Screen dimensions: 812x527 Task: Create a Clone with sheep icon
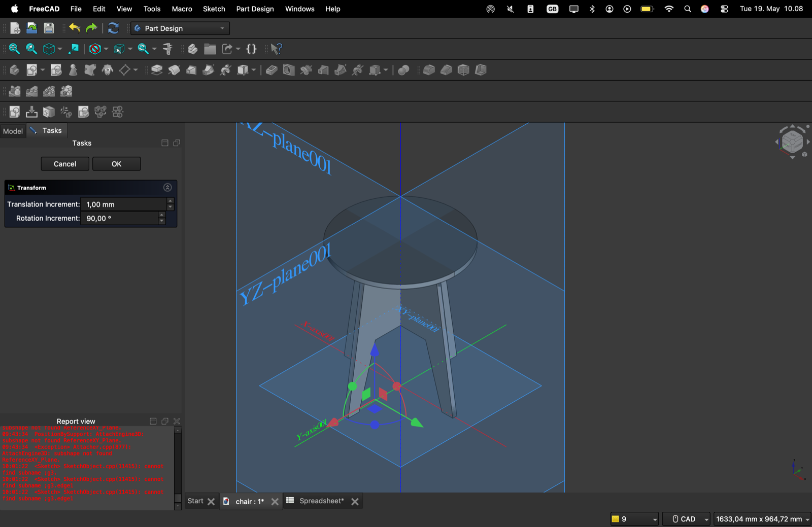pos(107,70)
